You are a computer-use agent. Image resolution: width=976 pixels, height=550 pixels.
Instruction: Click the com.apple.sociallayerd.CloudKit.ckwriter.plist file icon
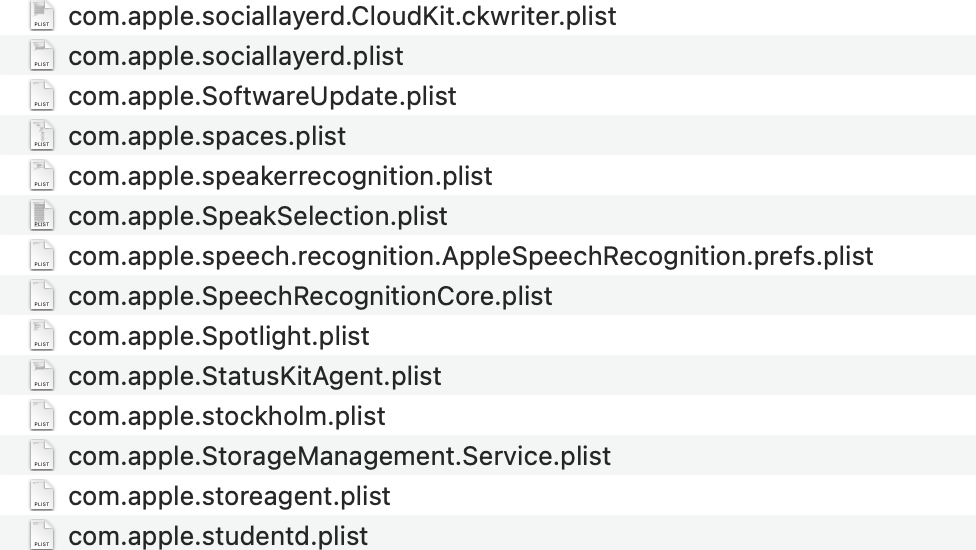click(x=42, y=16)
